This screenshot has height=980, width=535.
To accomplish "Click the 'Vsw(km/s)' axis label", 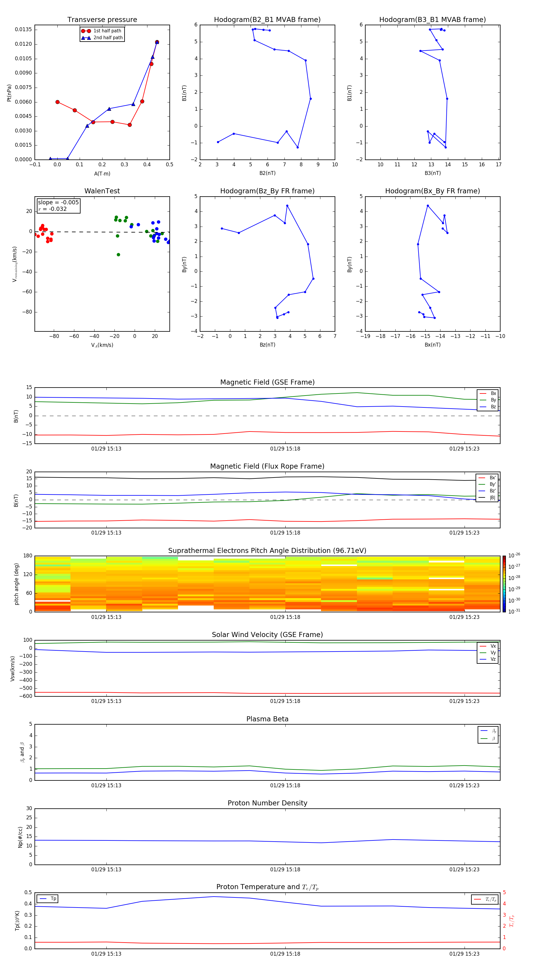I will point(12,668).
